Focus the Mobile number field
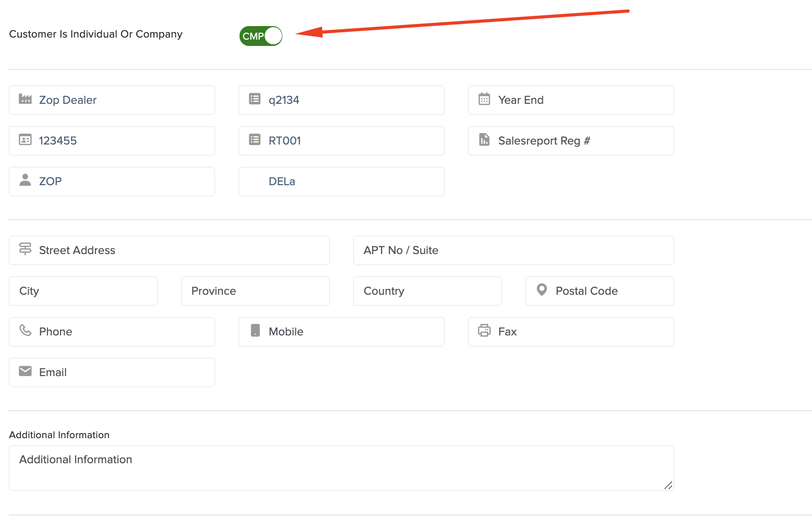The height and width of the screenshot is (530, 812). click(341, 332)
